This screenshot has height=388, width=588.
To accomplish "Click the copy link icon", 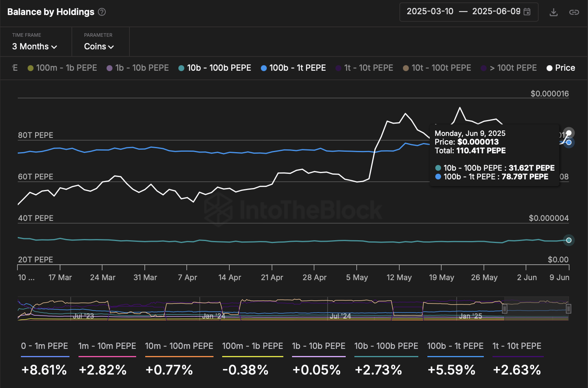I will [574, 12].
